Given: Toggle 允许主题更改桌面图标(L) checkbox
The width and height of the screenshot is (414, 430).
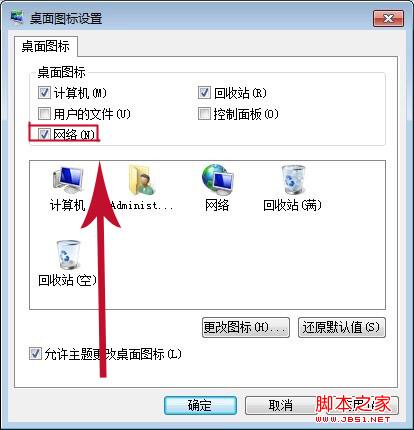Looking at the screenshot, I should coord(35,354).
